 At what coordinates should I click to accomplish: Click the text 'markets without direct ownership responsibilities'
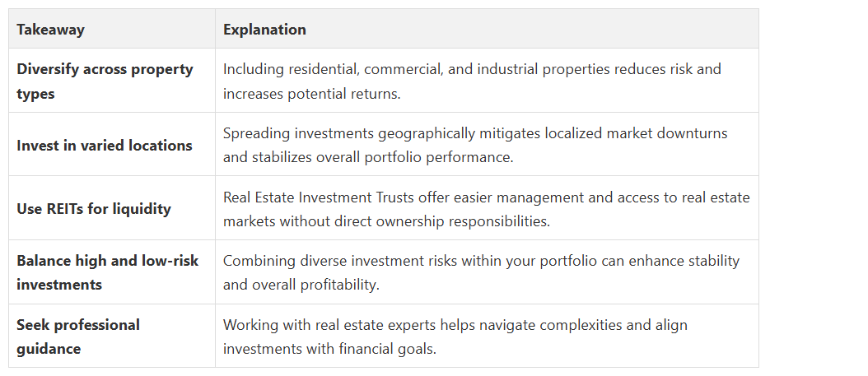386,221
